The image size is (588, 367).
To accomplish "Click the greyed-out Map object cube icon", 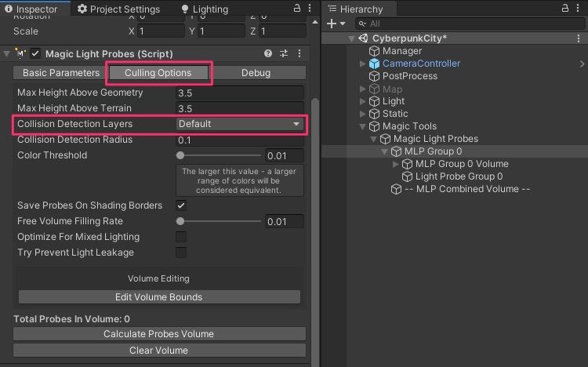I will click(374, 89).
